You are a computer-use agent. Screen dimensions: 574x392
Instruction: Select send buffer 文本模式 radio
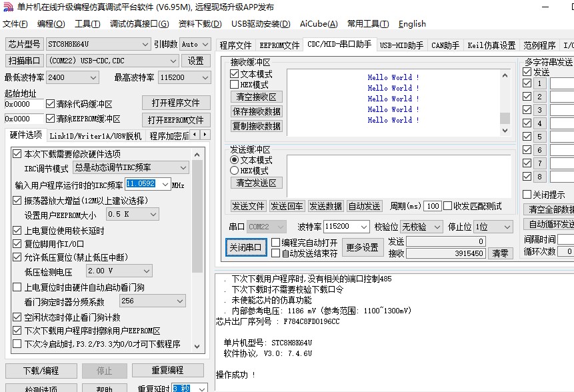[234, 160]
